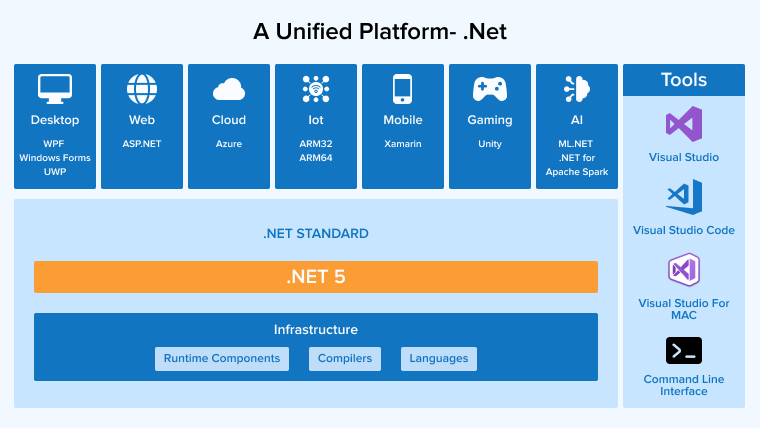Click the Azure text
The width and height of the screenshot is (760, 428).
pos(229,144)
